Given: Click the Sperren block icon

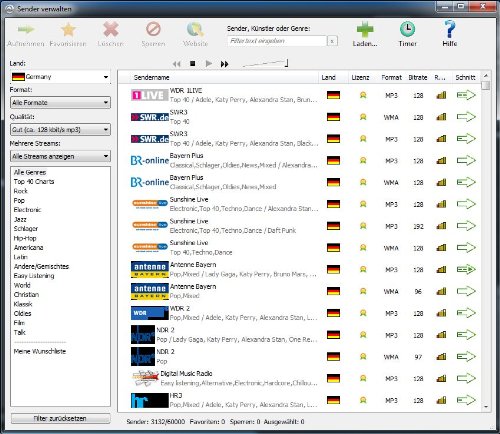Looking at the screenshot, I should click(x=153, y=29).
